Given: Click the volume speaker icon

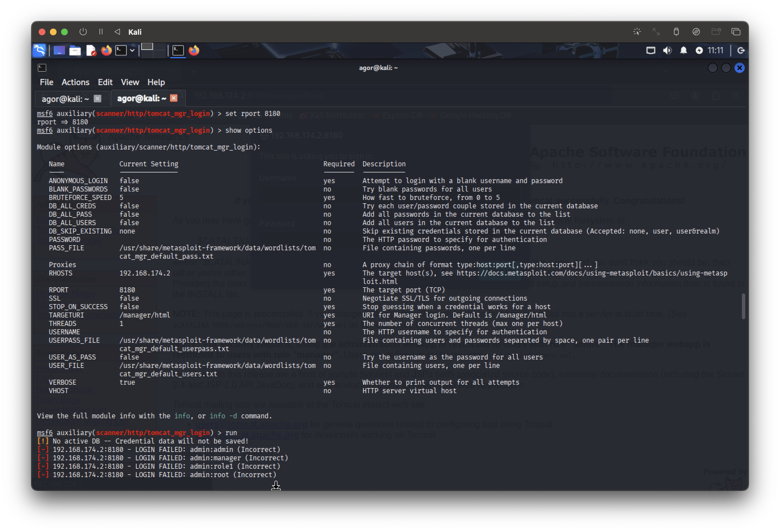Looking at the screenshot, I should 667,50.
